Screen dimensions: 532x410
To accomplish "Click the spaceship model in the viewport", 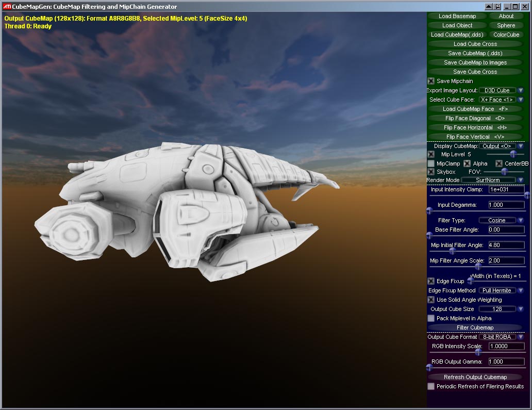I will [187, 212].
